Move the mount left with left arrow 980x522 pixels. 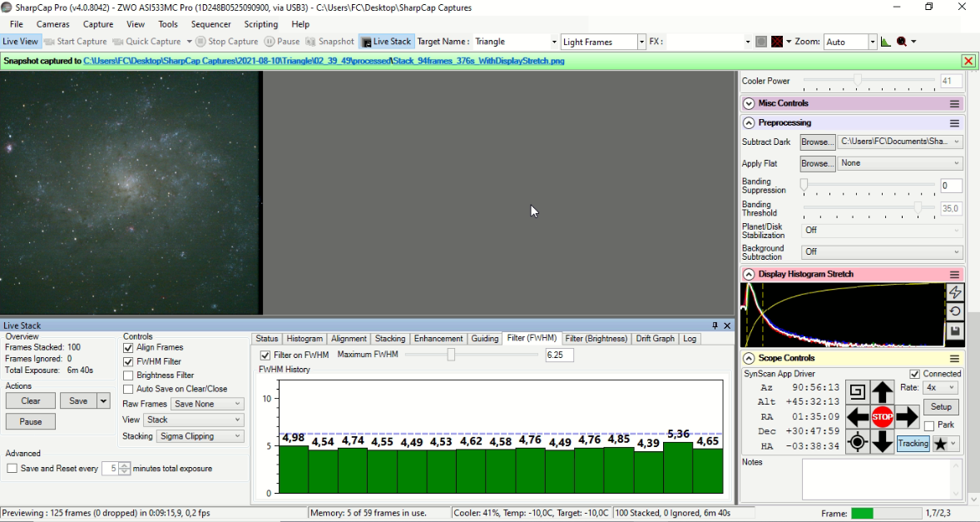858,417
